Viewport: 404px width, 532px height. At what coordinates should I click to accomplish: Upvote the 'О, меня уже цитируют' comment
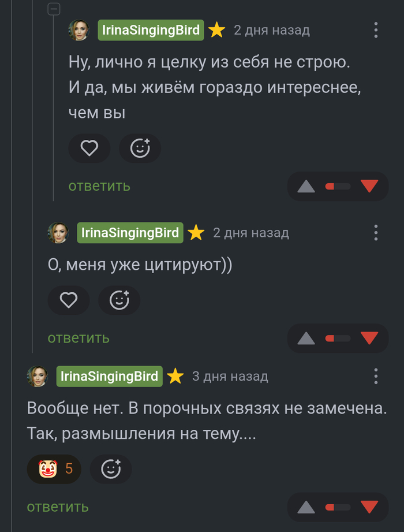coord(306,338)
